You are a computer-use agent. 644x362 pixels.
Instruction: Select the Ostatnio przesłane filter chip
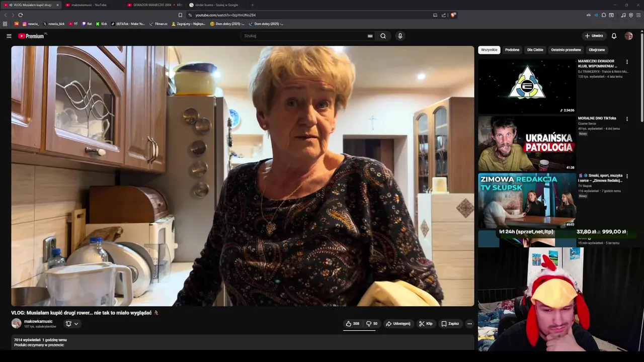[566, 50]
